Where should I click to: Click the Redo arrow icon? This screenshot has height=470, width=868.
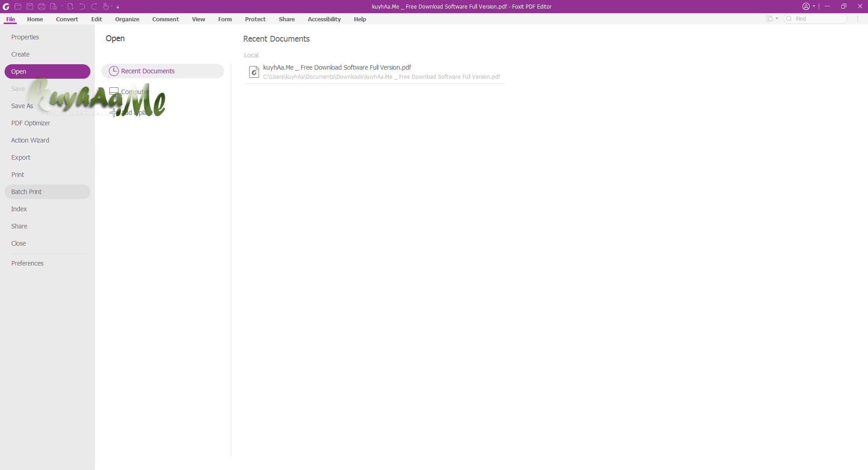point(94,6)
